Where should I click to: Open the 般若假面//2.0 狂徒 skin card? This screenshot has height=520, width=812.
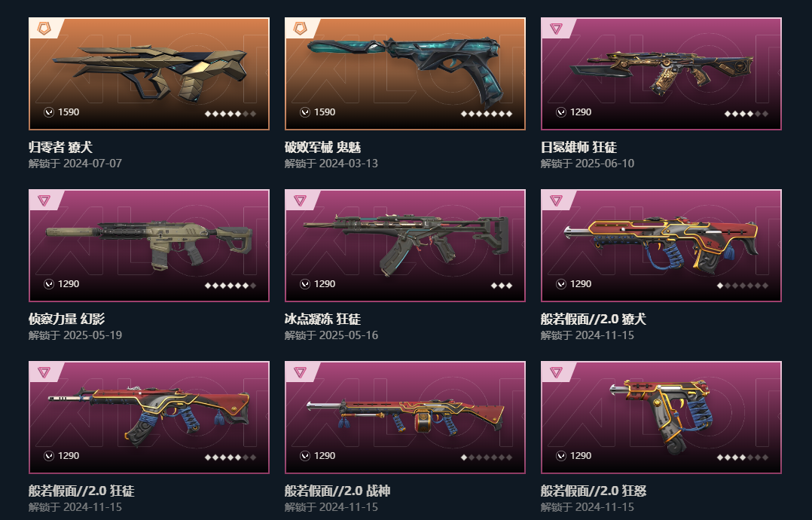pyautogui.click(x=149, y=418)
